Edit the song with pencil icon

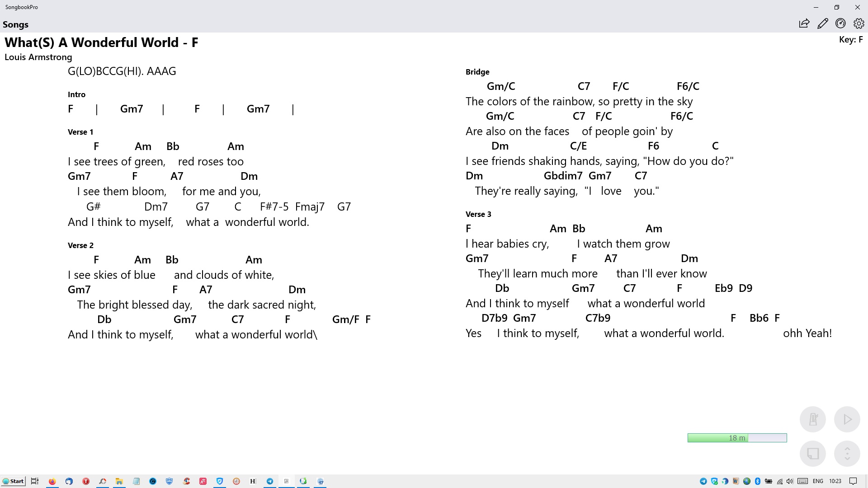(x=823, y=23)
